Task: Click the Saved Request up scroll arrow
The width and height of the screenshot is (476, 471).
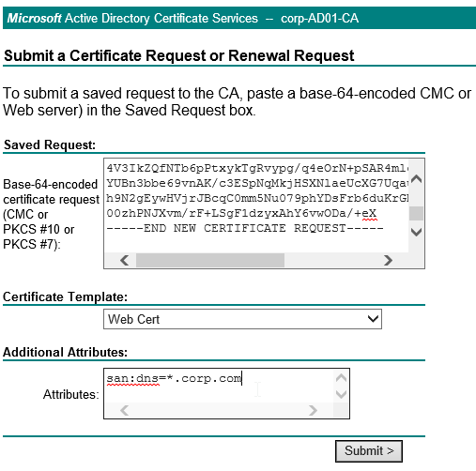Action: pos(416,179)
